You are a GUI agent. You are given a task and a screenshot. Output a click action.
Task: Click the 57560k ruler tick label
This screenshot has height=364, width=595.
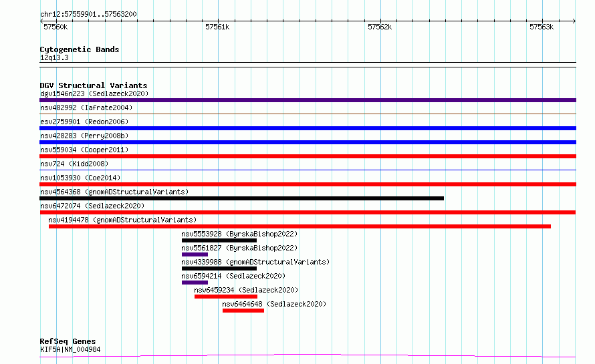(55, 27)
